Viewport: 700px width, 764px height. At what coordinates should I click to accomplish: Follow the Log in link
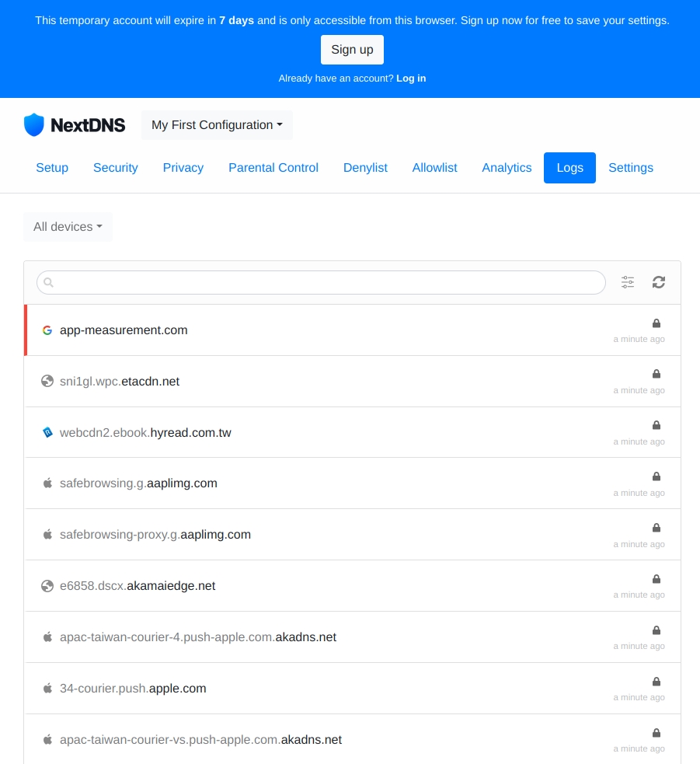411,78
